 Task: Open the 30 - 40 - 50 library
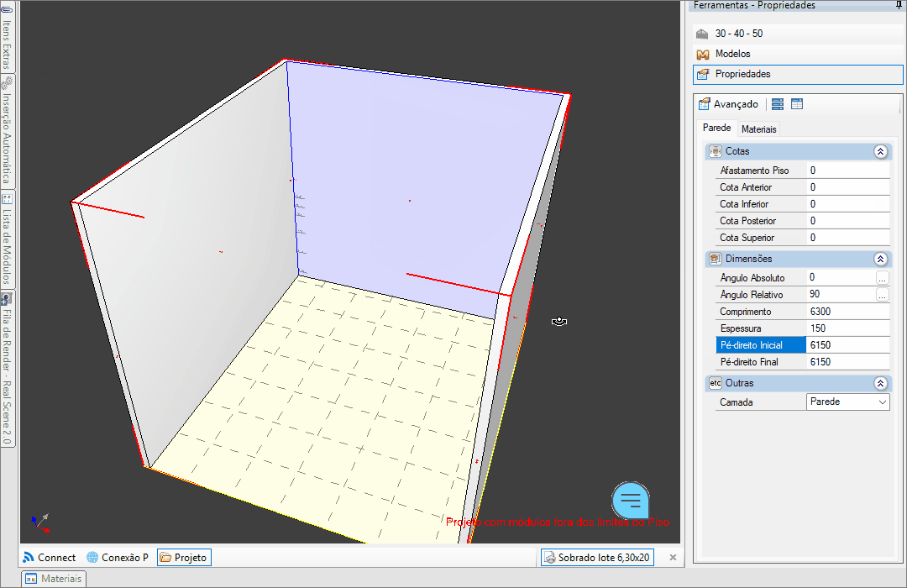click(798, 34)
